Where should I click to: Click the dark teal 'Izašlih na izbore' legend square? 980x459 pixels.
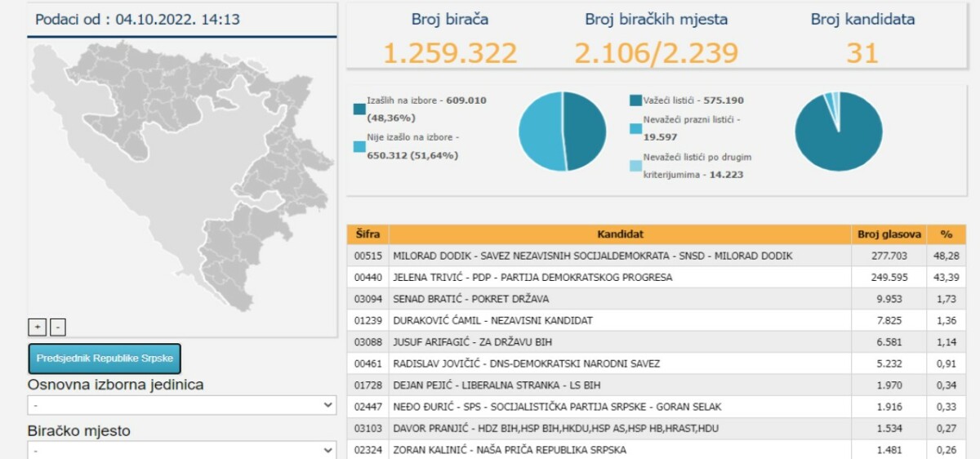359,109
